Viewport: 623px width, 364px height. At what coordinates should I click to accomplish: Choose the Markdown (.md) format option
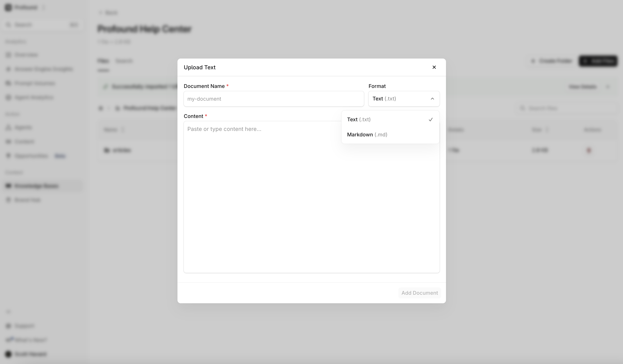coord(390,135)
